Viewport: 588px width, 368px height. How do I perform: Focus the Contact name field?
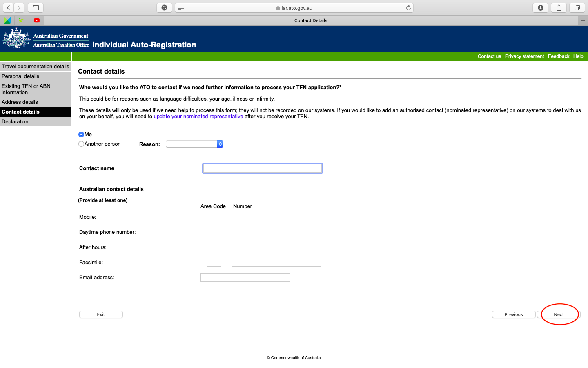coord(263,168)
